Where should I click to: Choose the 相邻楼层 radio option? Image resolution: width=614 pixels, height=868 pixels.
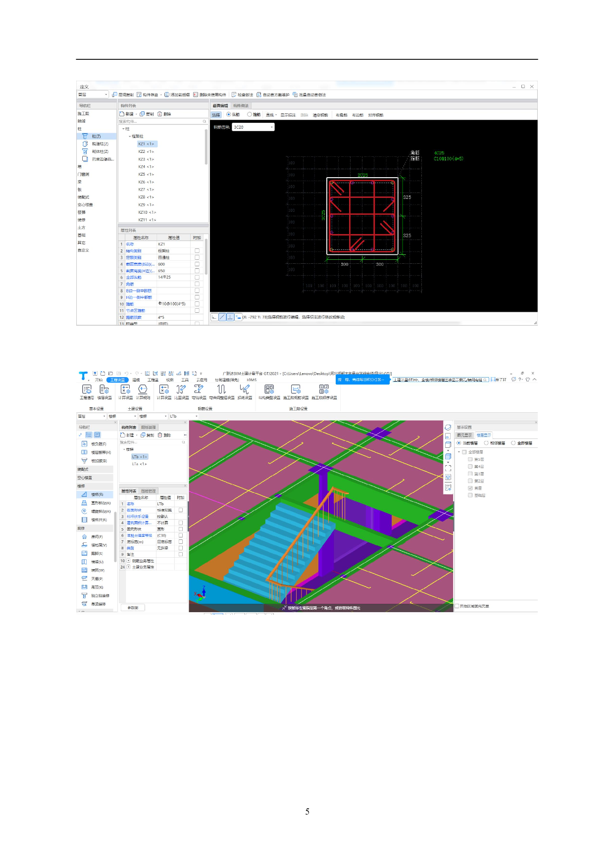[486, 443]
